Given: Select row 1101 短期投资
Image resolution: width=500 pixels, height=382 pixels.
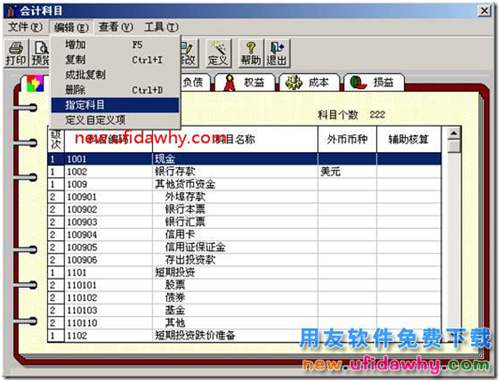Looking at the screenshot, I should point(245,273).
